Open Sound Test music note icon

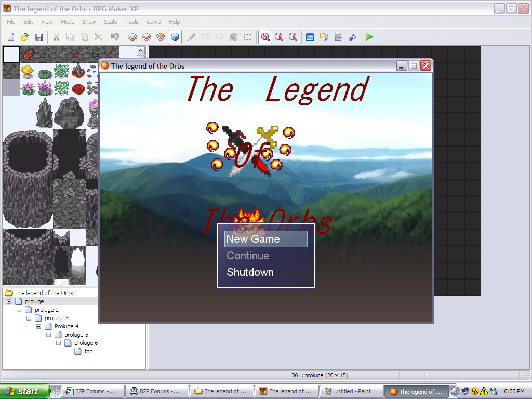[352, 37]
